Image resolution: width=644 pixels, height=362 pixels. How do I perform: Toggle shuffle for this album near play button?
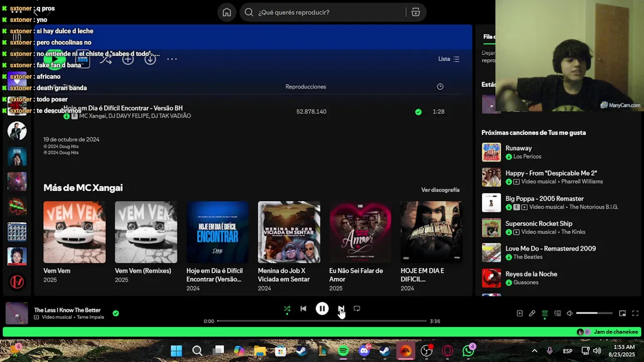tap(106, 59)
